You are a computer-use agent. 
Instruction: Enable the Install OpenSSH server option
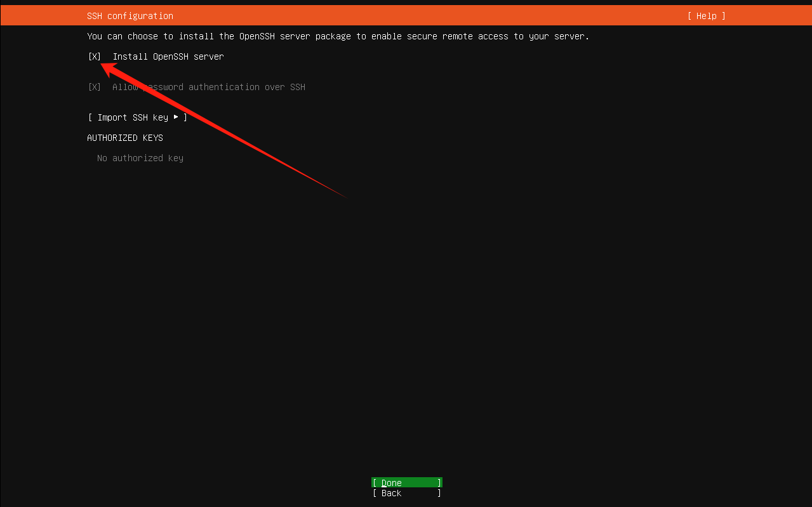point(93,56)
